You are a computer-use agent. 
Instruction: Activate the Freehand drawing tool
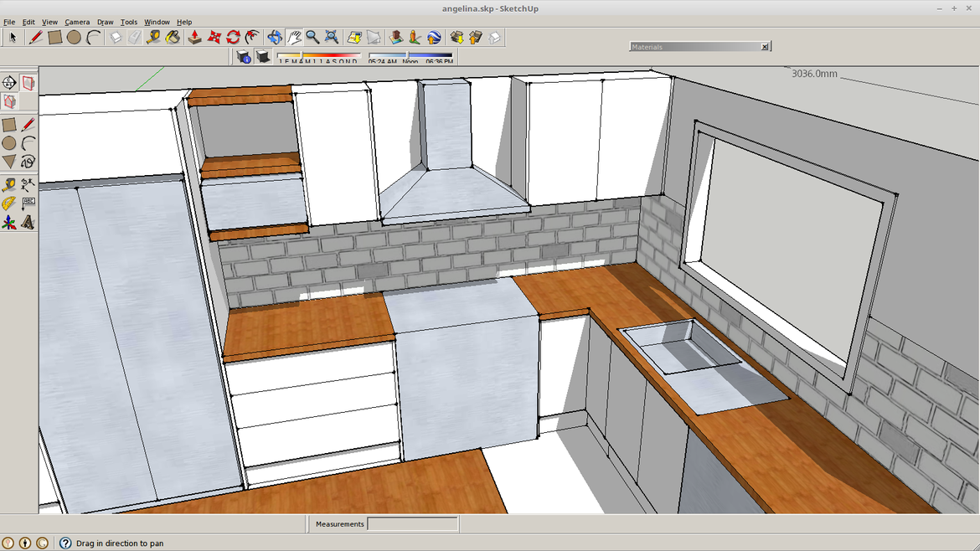[x=28, y=162]
